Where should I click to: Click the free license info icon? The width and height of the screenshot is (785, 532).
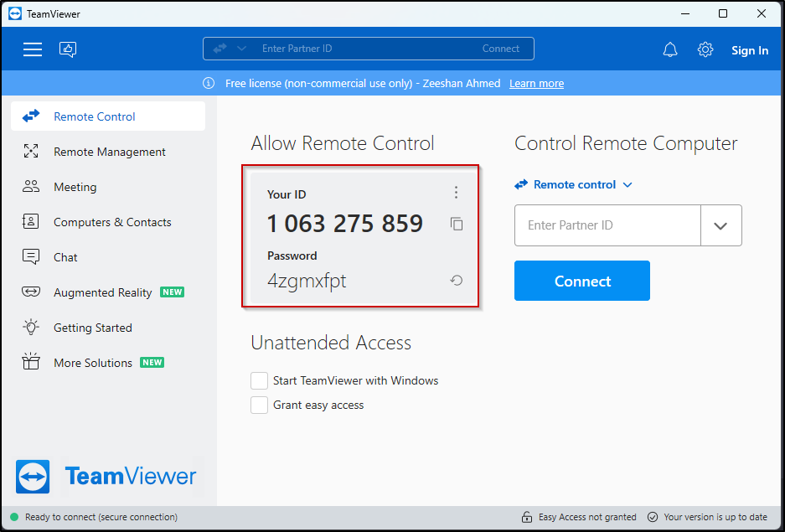click(209, 84)
